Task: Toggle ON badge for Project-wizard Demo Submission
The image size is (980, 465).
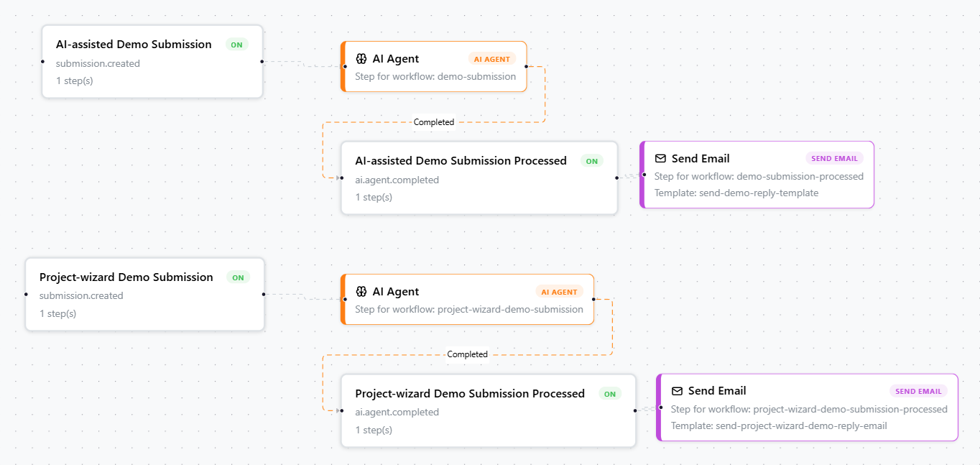Action: point(238,277)
